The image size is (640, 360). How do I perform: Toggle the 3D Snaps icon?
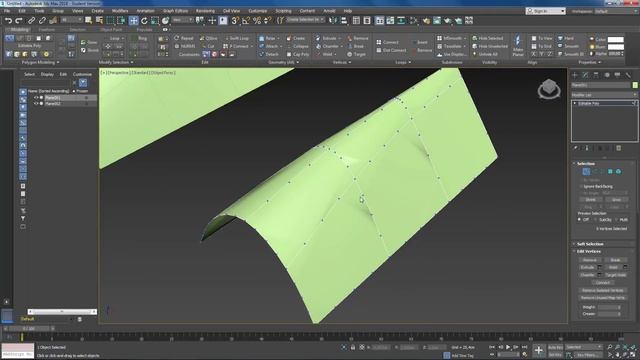[236, 20]
